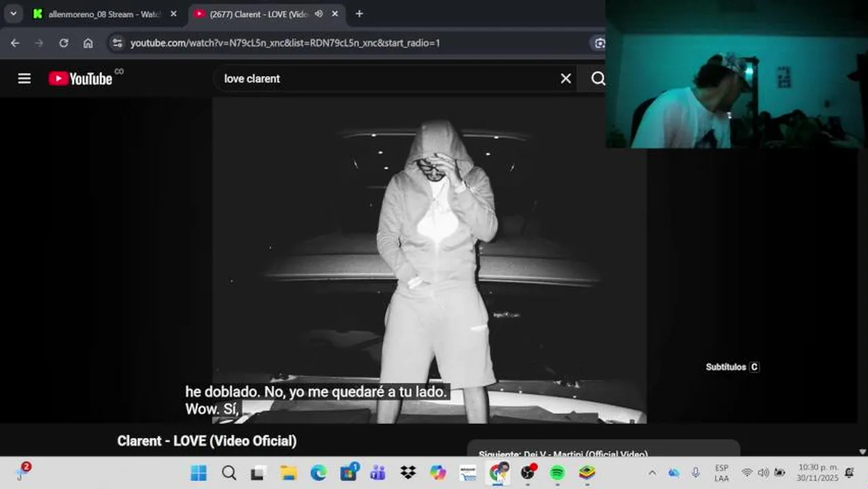Go to the YouTube home logo
Image resolution: width=868 pixels, height=489 pixels.
click(x=81, y=79)
